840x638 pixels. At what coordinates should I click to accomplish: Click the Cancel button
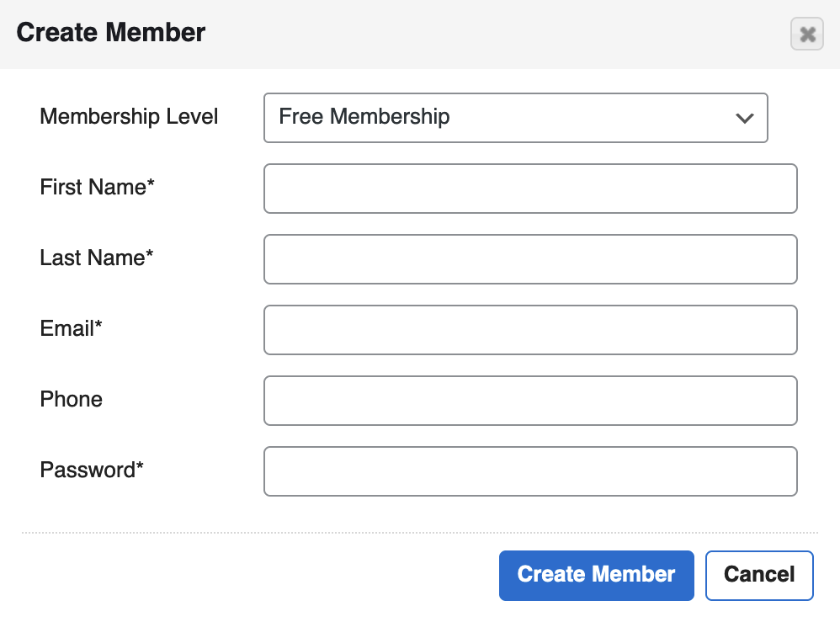(759, 576)
